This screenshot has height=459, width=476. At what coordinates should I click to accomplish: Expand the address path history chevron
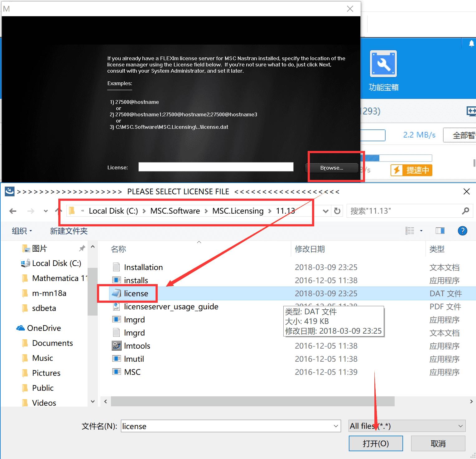pyautogui.click(x=325, y=211)
